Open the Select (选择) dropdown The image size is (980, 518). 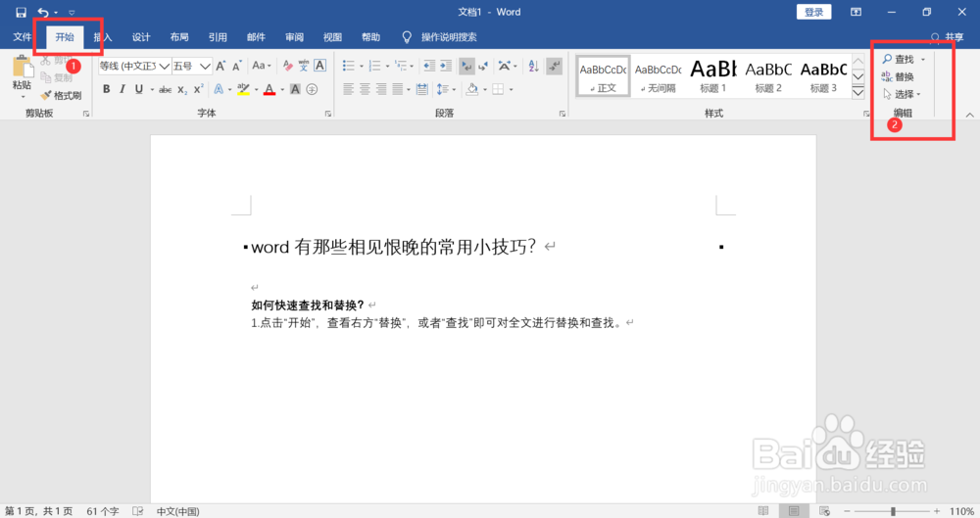pyautogui.click(x=903, y=94)
